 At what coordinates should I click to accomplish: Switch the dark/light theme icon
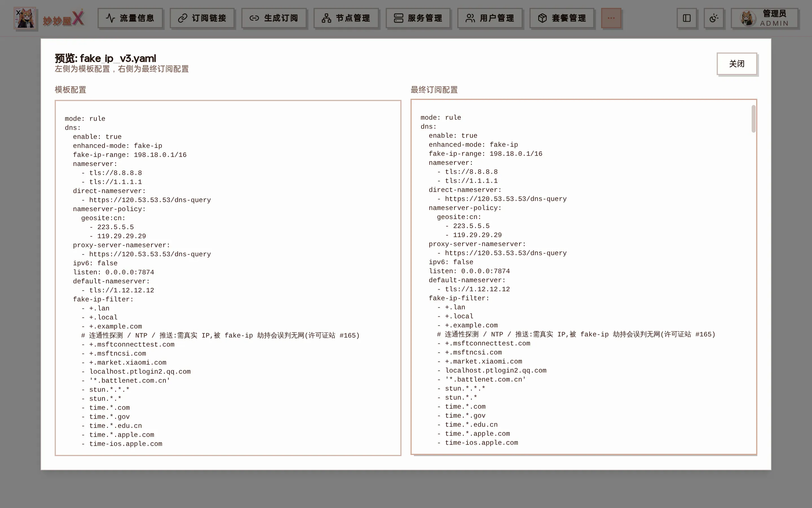click(714, 18)
